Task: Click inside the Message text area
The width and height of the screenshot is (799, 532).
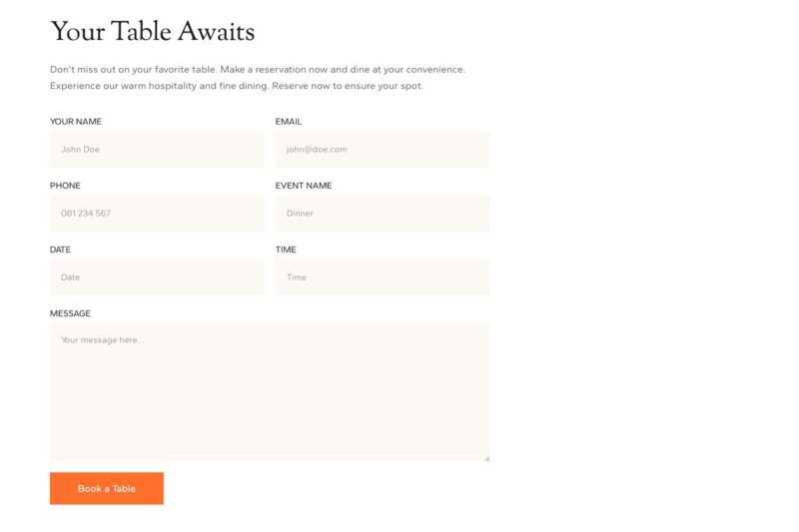Action: [x=270, y=391]
